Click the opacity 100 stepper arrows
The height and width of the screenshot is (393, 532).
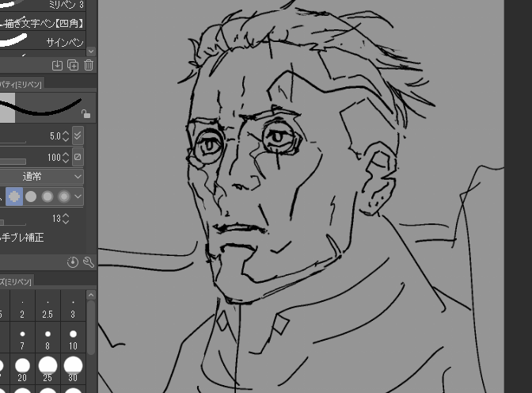pos(66,157)
